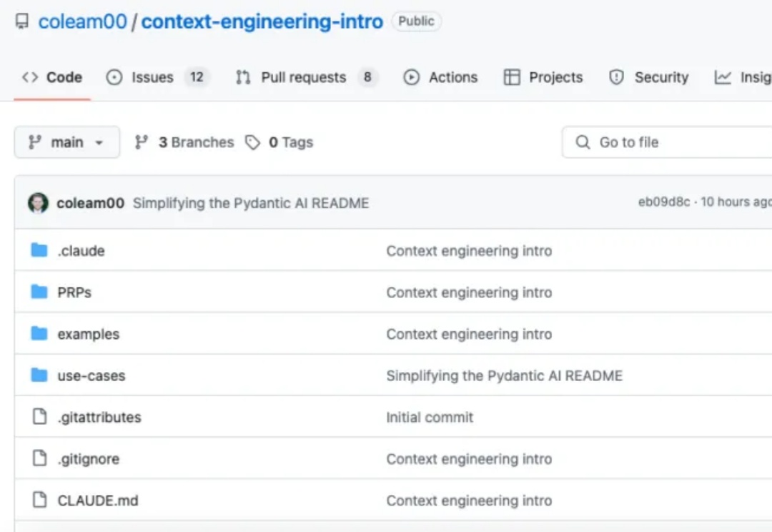Click the Public visibility badge
This screenshot has width=772, height=532.
pos(416,21)
